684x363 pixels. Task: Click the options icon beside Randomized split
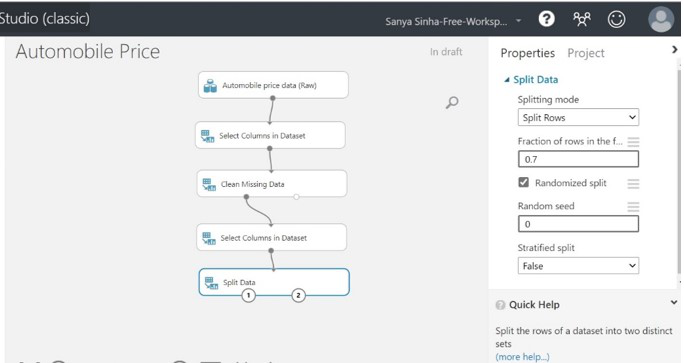pyautogui.click(x=633, y=184)
